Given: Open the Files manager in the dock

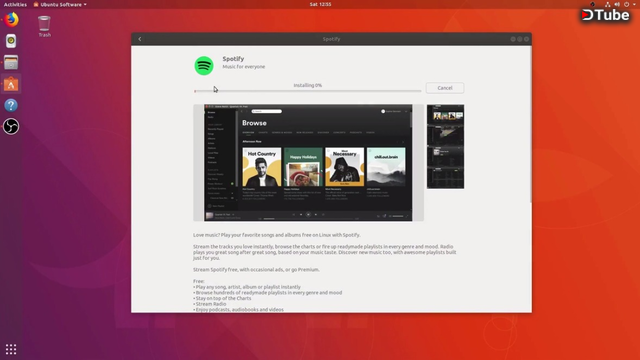Looking at the screenshot, I should (x=11, y=62).
